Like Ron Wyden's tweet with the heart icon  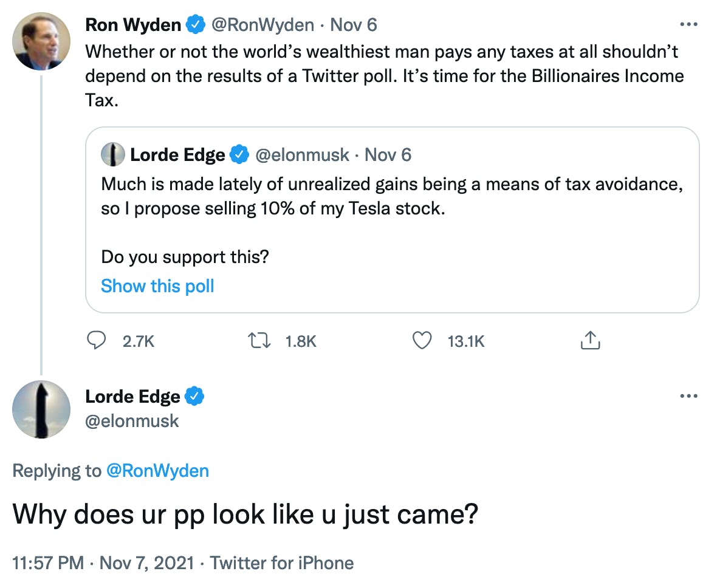(422, 341)
